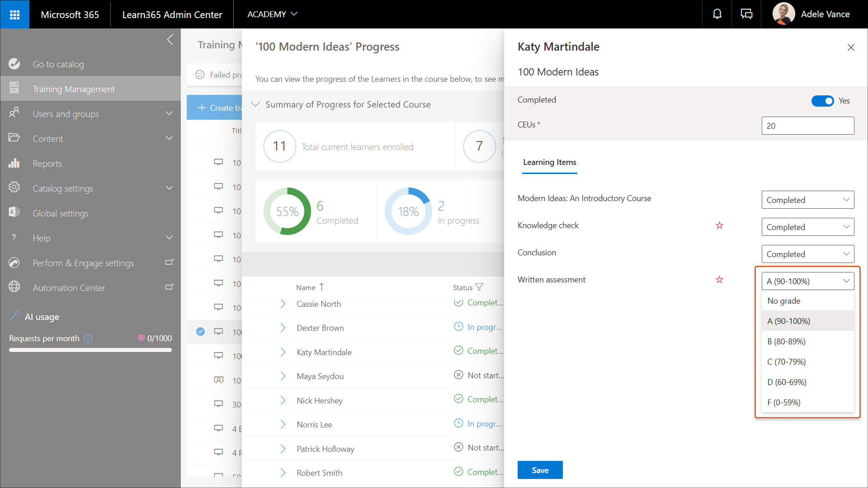The height and width of the screenshot is (488, 868).
Task: Click the 11 total learners enrolled circle
Action: [279, 146]
